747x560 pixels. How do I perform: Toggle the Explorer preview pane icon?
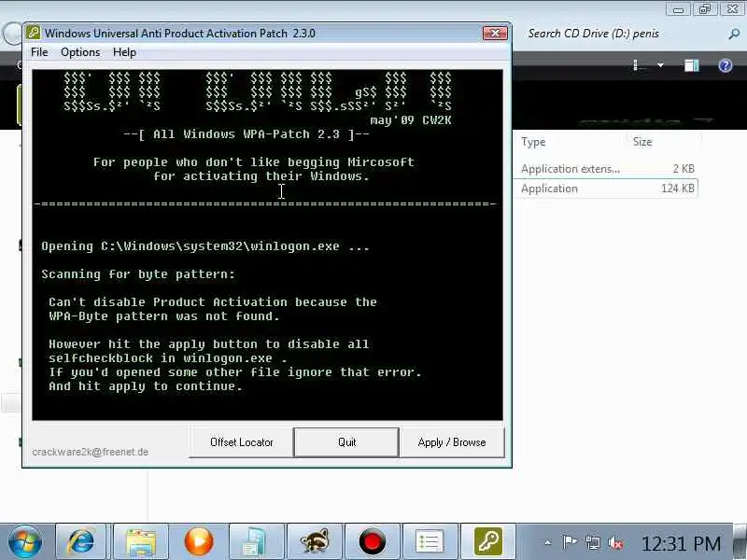(x=692, y=65)
